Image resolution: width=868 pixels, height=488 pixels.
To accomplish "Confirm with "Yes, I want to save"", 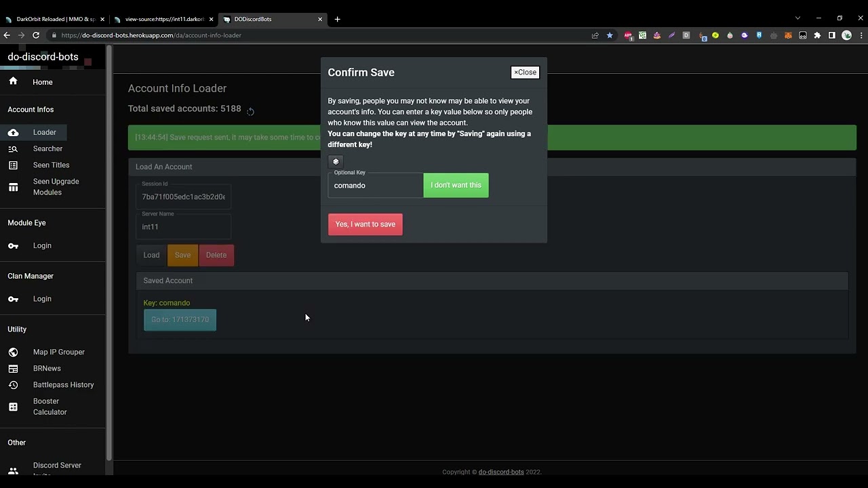I will (x=366, y=224).
